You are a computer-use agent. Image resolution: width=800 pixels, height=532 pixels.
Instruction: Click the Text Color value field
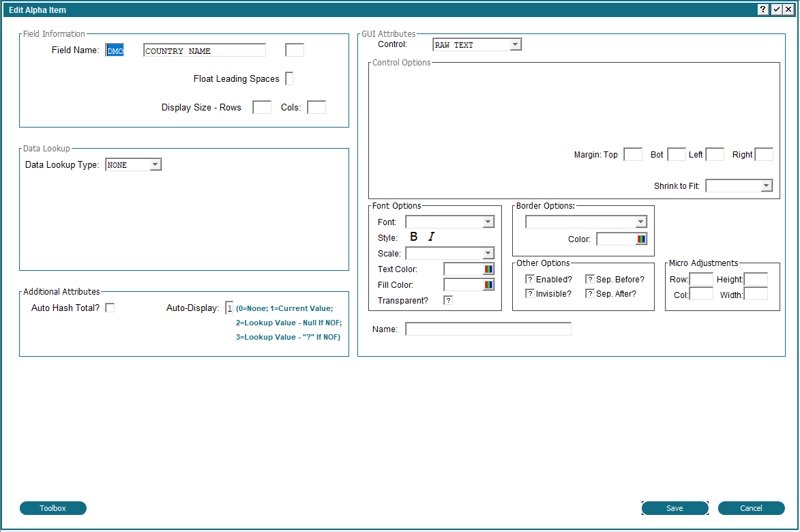[463, 269]
